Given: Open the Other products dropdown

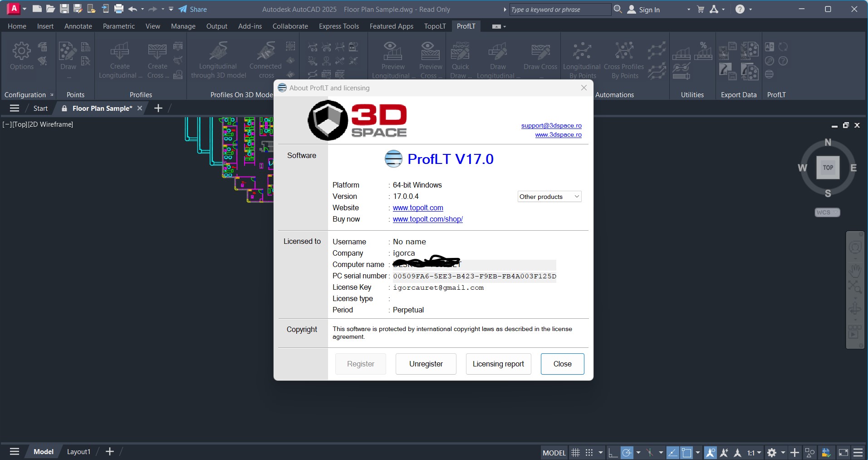Looking at the screenshot, I should 549,197.
